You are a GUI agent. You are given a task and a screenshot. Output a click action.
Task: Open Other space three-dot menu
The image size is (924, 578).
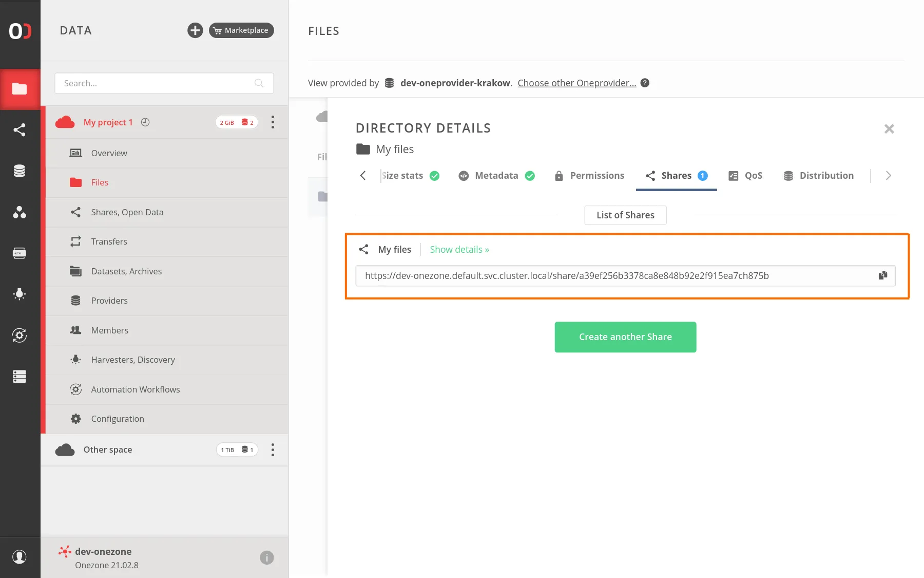coord(273,450)
